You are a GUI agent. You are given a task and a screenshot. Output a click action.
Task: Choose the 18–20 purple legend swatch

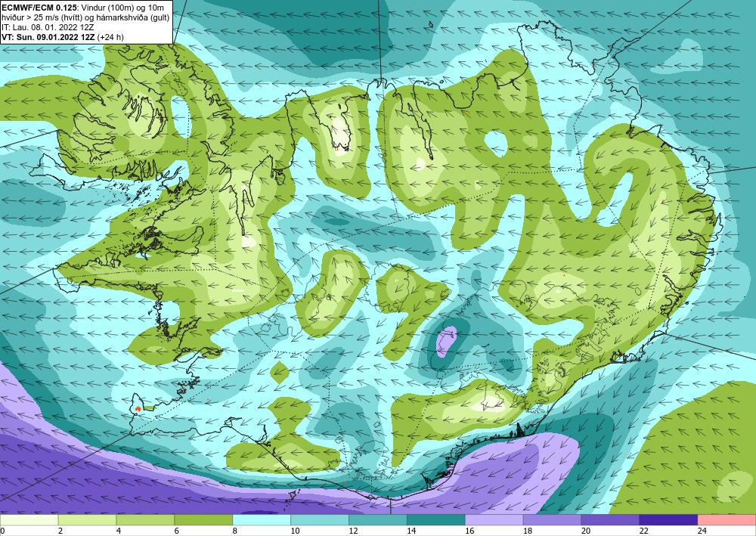point(552,520)
